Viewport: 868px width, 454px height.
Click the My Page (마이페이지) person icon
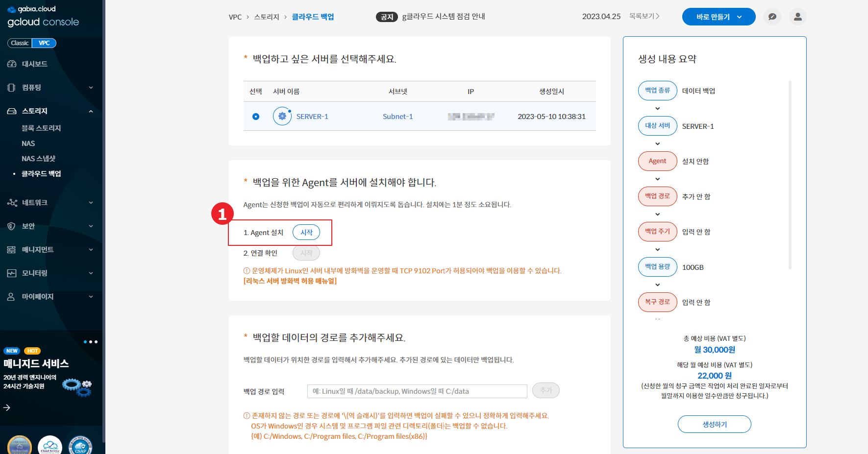(x=12, y=297)
